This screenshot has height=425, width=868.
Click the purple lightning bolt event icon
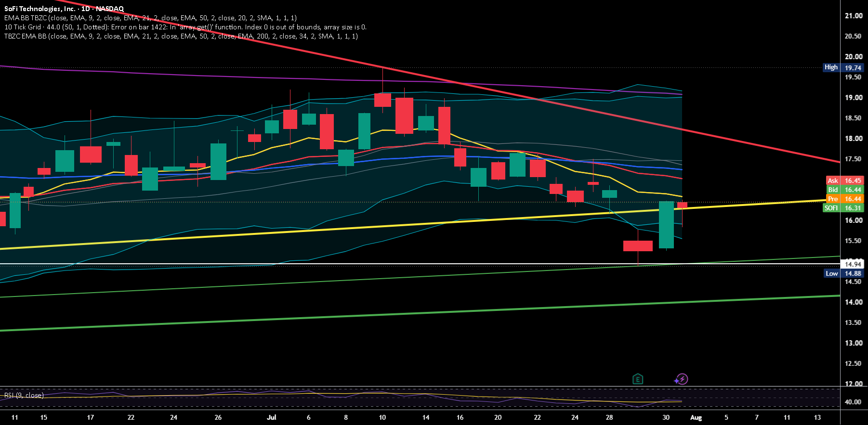click(x=681, y=379)
